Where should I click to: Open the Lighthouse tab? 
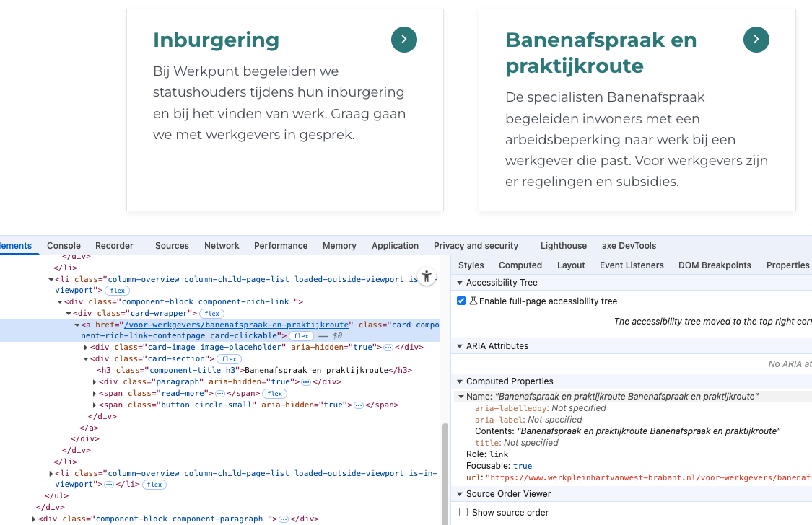[564, 246]
